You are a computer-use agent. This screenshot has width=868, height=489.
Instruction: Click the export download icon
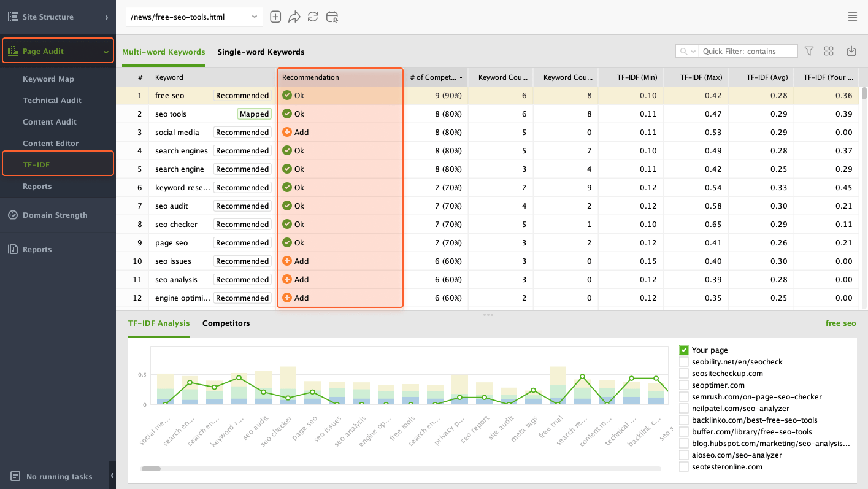(x=851, y=52)
